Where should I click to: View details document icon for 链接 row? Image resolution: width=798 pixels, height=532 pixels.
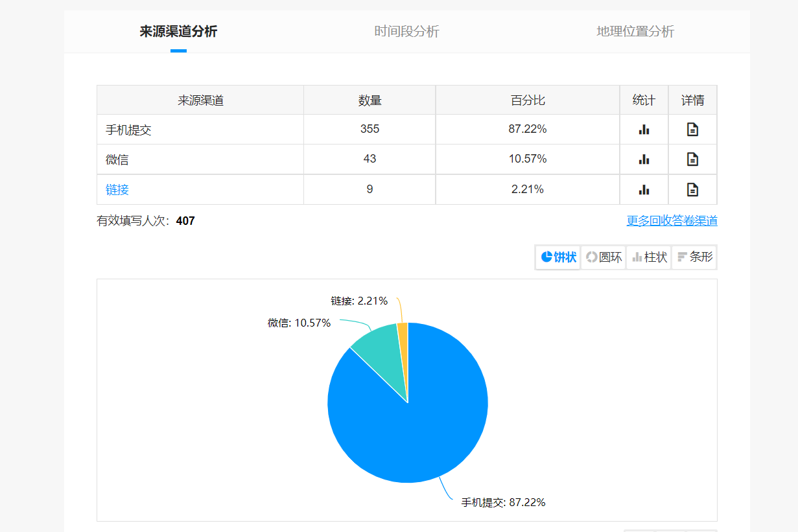click(x=692, y=190)
